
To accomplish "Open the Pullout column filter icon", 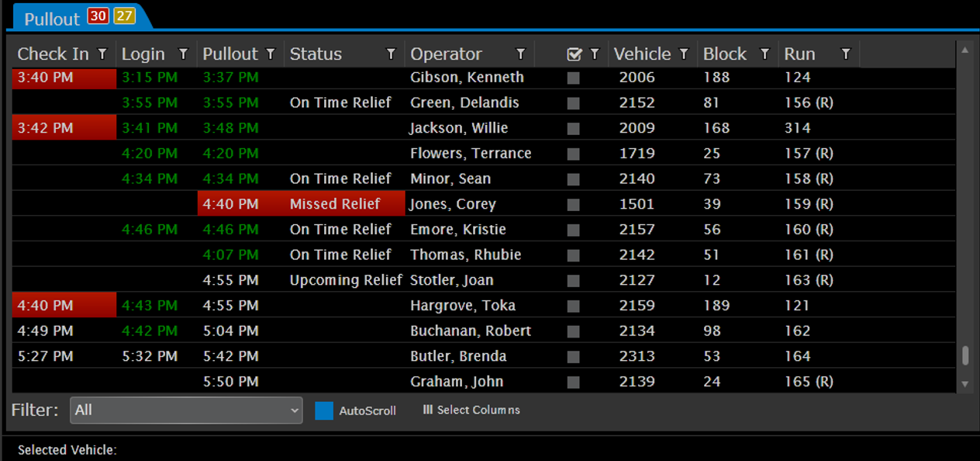I will click(271, 54).
